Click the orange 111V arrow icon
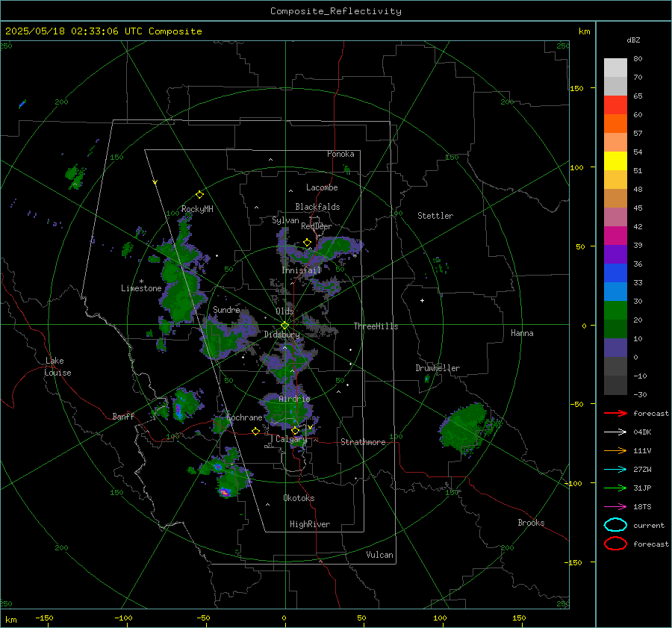 (x=615, y=450)
